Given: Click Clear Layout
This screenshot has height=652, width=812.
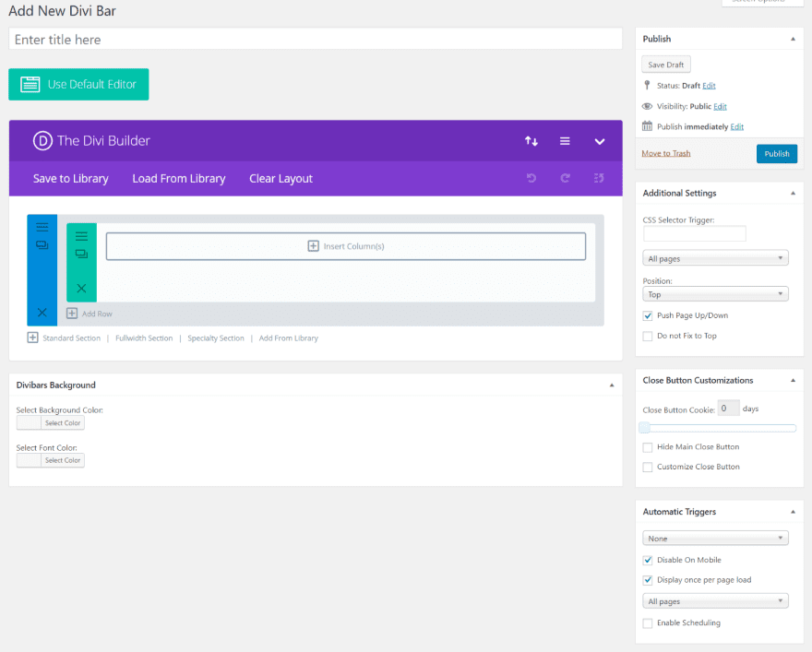Looking at the screenshot, I should (281, 179).
